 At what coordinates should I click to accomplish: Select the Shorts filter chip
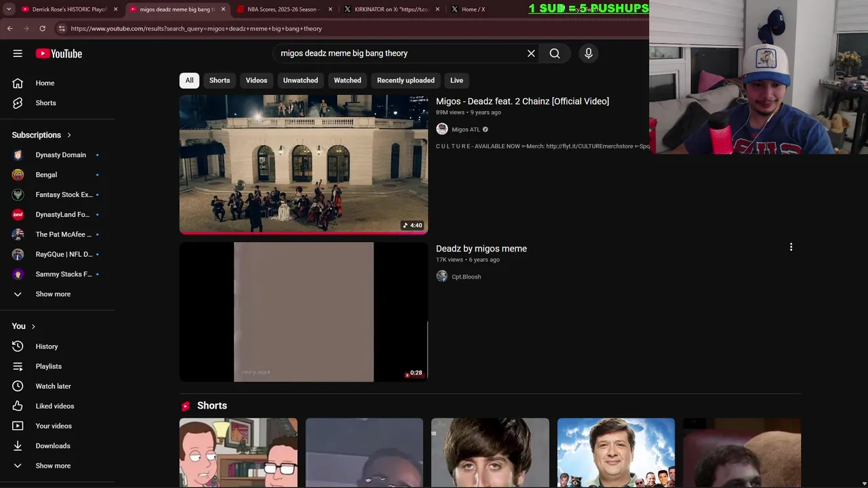coord(220,80)
